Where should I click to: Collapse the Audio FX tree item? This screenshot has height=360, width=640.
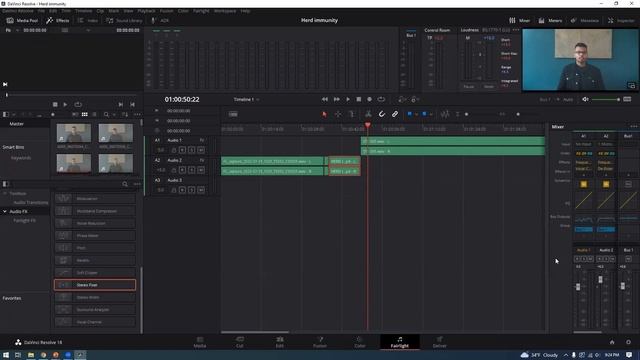pos(5,211)
